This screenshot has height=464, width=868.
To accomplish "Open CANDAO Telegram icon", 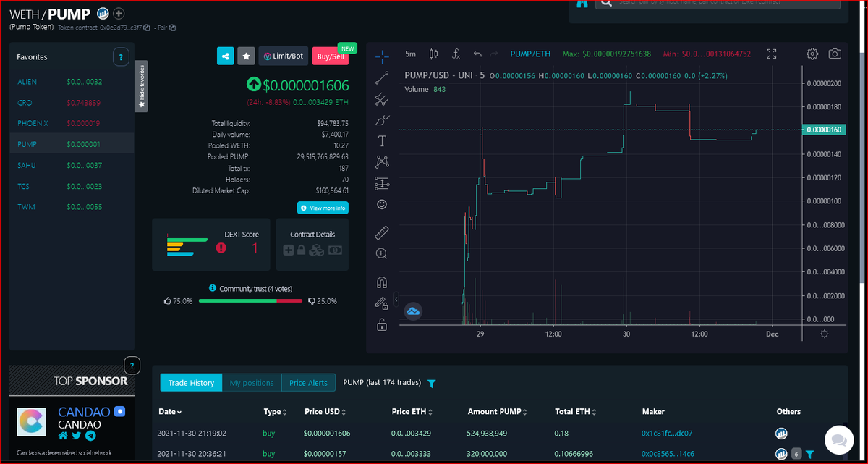I will (x=90, y=436).
